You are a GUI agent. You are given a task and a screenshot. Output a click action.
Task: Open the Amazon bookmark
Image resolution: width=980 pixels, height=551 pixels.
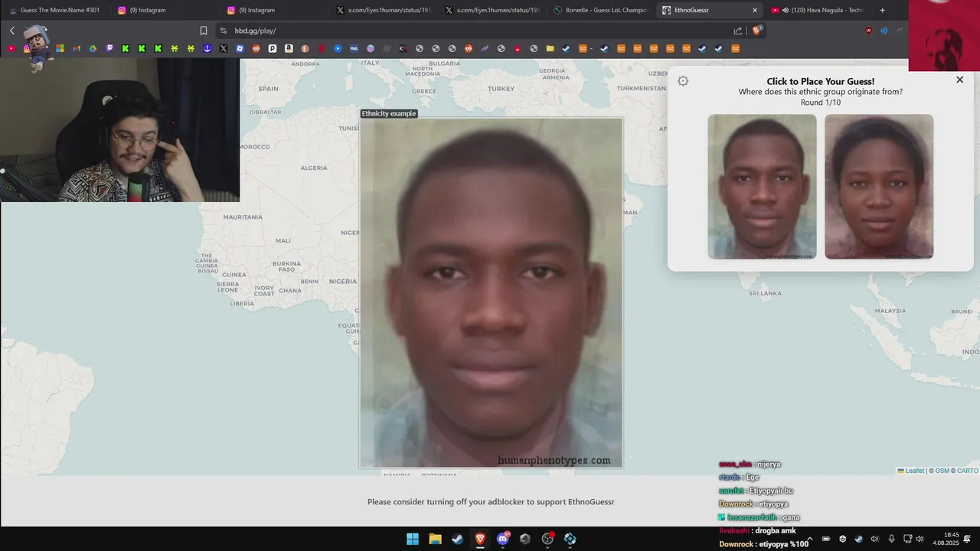click(289, 48)
